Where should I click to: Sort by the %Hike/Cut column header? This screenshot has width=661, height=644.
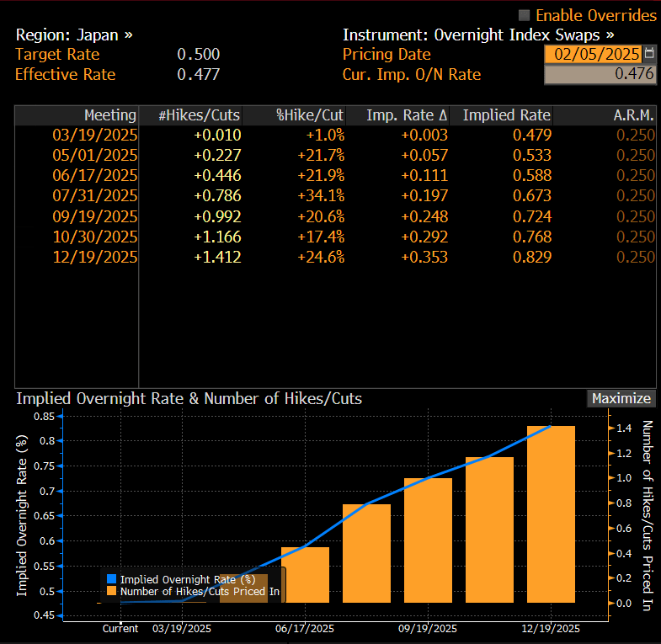pos(294,115)
